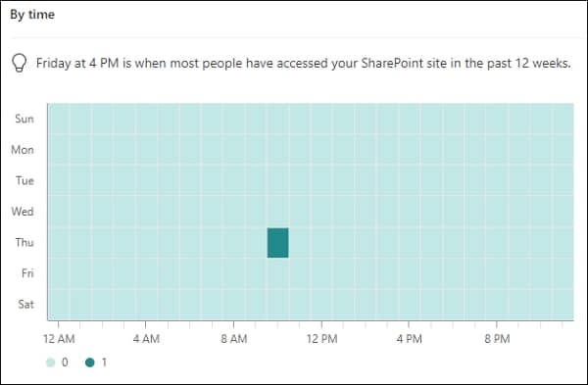Viewport: 588px width, 385px height.
Task: Click the 4 AM axis label
Action: click(x=146, y=339)
